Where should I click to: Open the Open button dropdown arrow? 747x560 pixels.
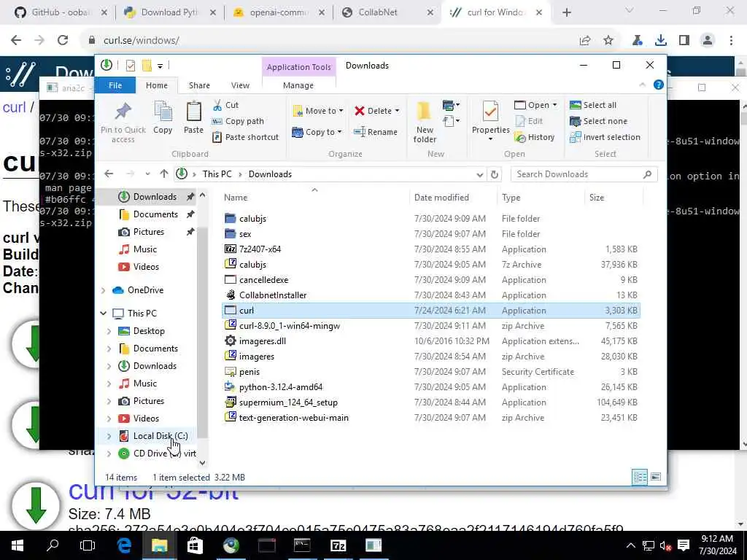554,105
